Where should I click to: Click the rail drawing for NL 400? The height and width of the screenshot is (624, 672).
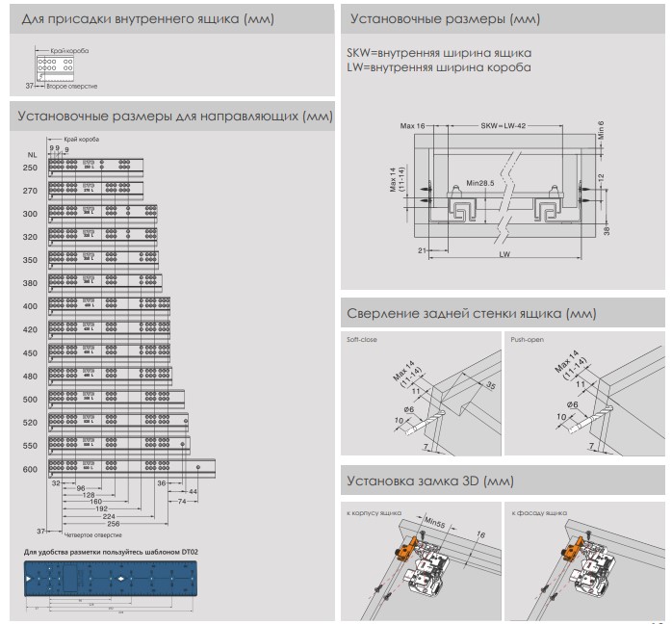(109, 305)
